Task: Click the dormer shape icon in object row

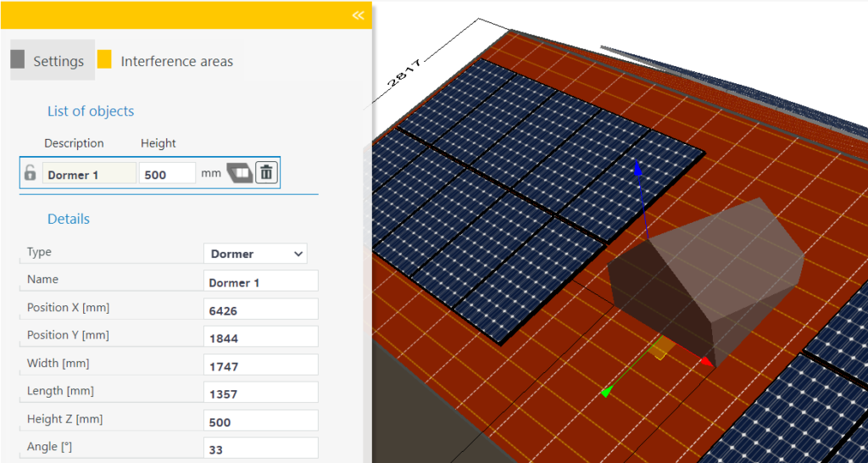Action: [240, 173]
